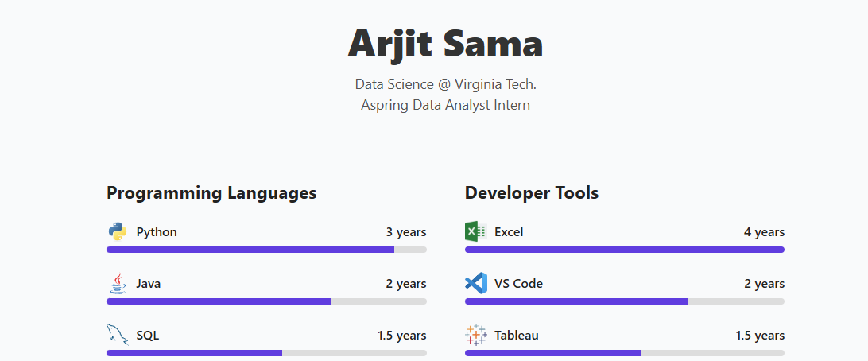This screenshot has height=361, width=868.
Task: Select the Developer Tools heading
Action: tap(532, 193)
